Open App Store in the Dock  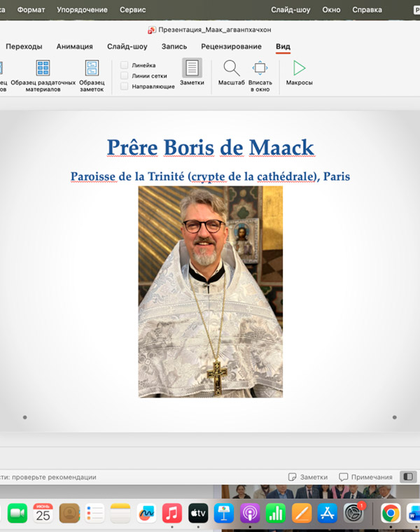[x=328, y=513]
